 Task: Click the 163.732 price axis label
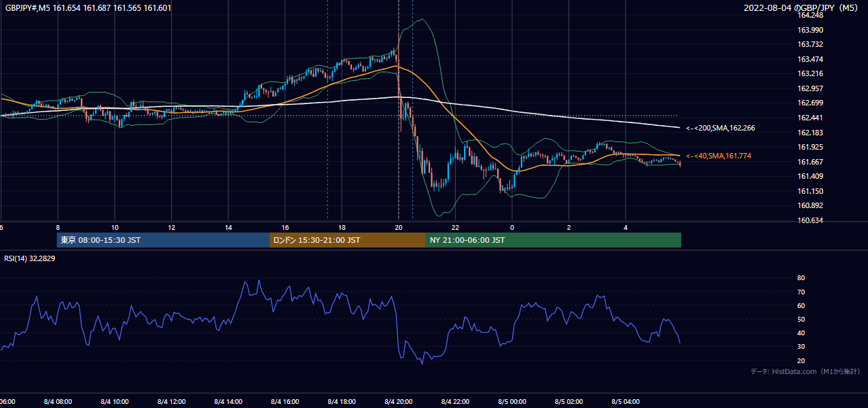(x=810, y=44)
